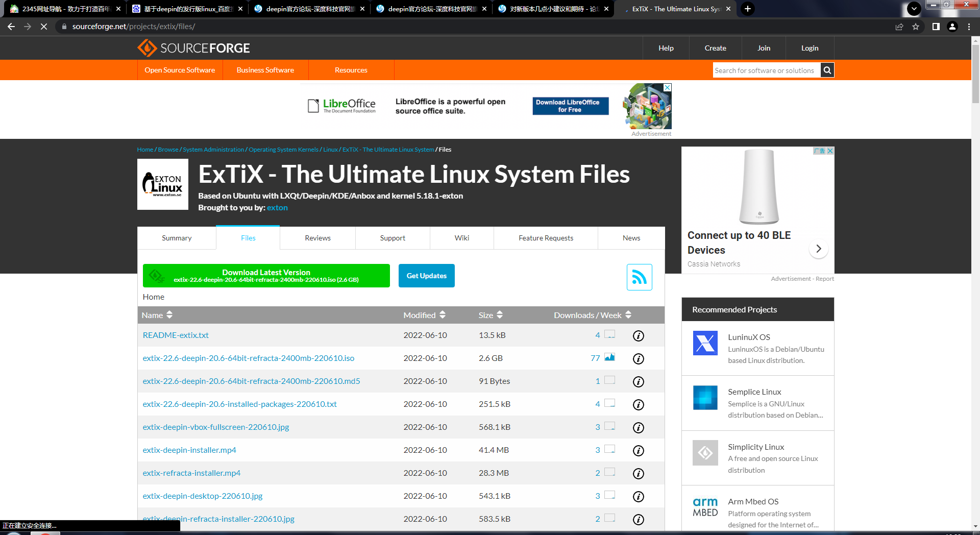Open the Summary tab

coord(177,238)
